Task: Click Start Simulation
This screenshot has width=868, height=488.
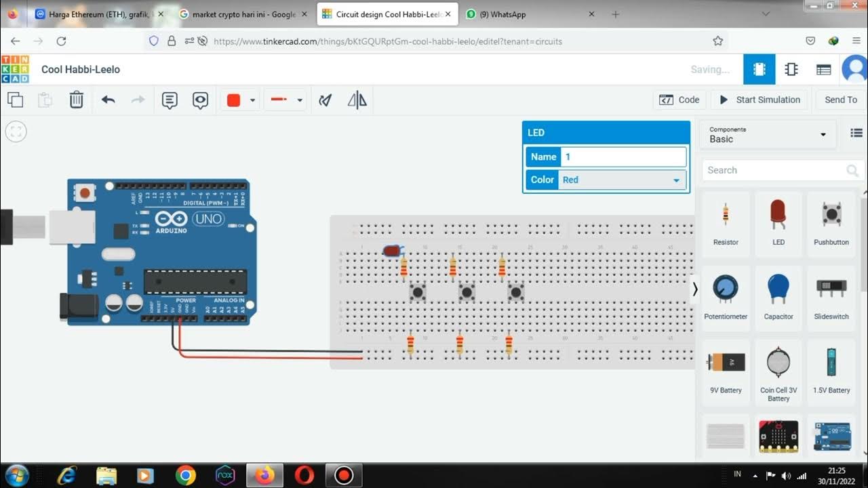Action: coord(759,100)
